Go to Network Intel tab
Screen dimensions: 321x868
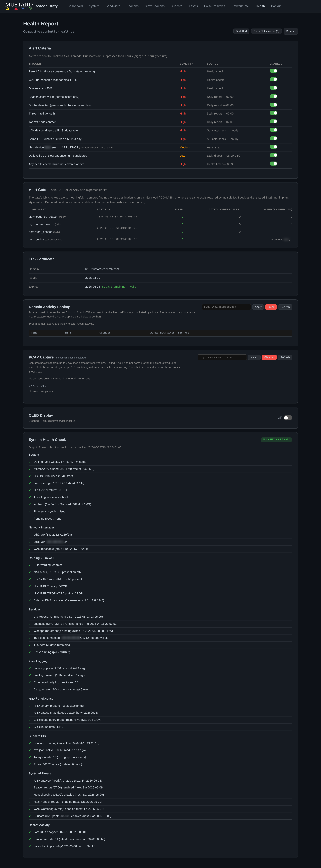point(240,6)
